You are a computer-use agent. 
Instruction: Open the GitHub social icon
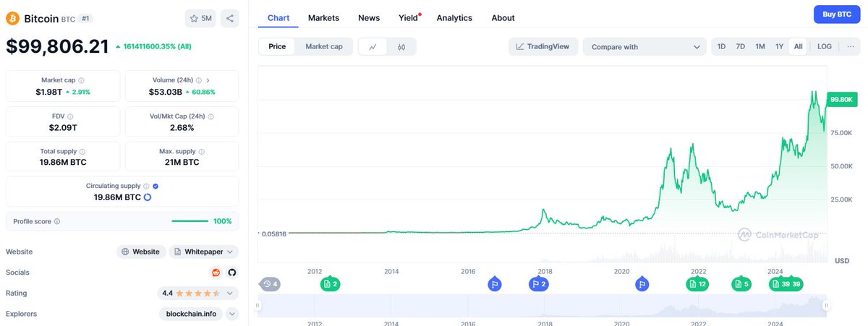click(x=232, y=273)
